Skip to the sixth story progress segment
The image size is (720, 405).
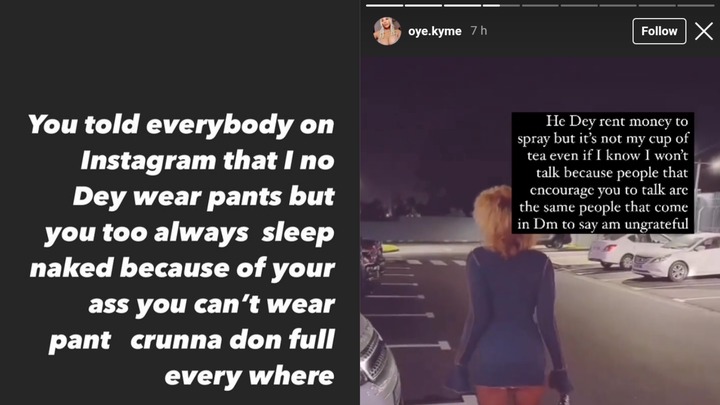pos(579,6)
